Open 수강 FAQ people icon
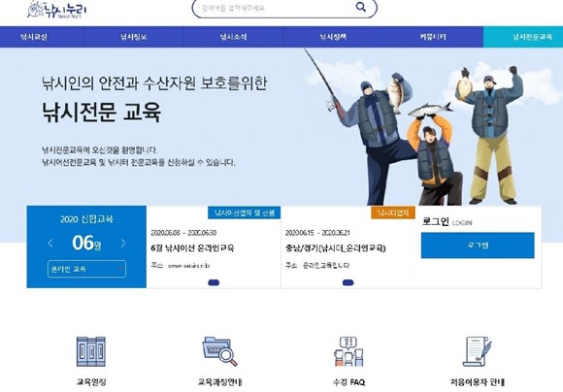 348,351
